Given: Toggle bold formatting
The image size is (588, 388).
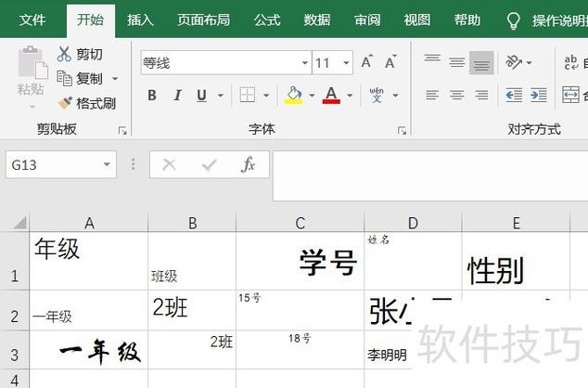Looking at the screenshot, I should coord(152,96).
